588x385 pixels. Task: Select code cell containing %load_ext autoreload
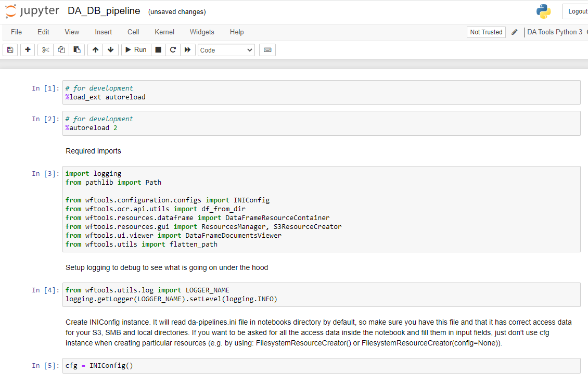point(322,93)
